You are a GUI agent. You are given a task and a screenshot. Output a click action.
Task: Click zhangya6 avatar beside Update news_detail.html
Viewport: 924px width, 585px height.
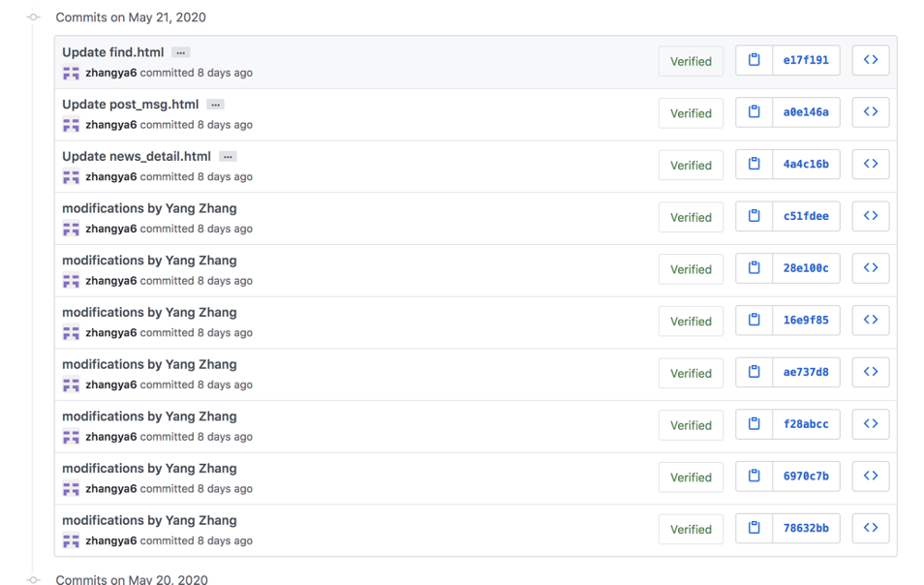coord(71,177)
